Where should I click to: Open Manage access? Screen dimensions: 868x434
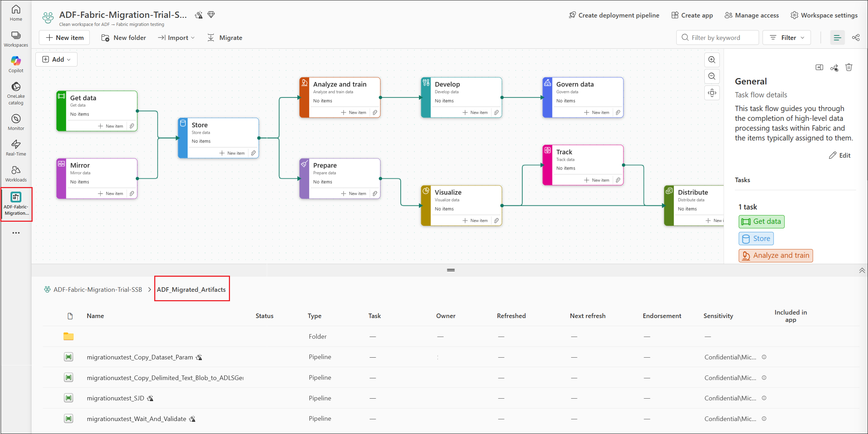pyautogui.click(x=752, y=15)
